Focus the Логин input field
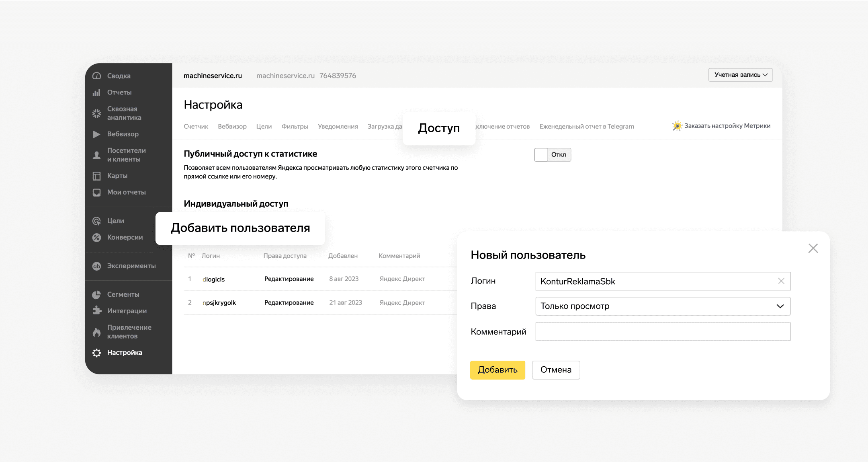 663,281
